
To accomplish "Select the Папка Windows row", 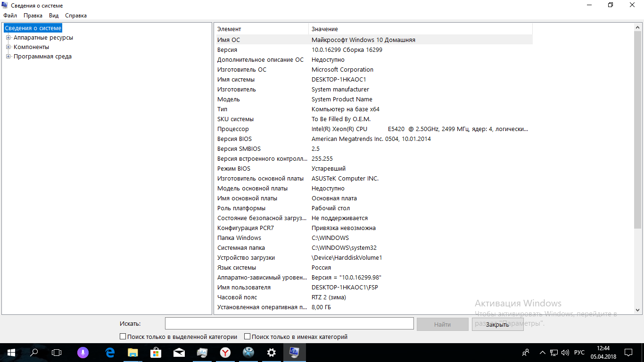I will 374,238.
